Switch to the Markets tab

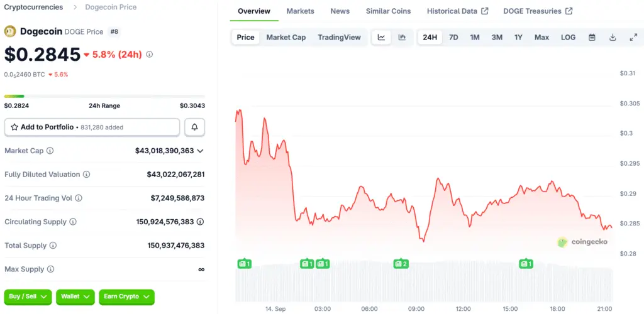[x=300, y=11]
